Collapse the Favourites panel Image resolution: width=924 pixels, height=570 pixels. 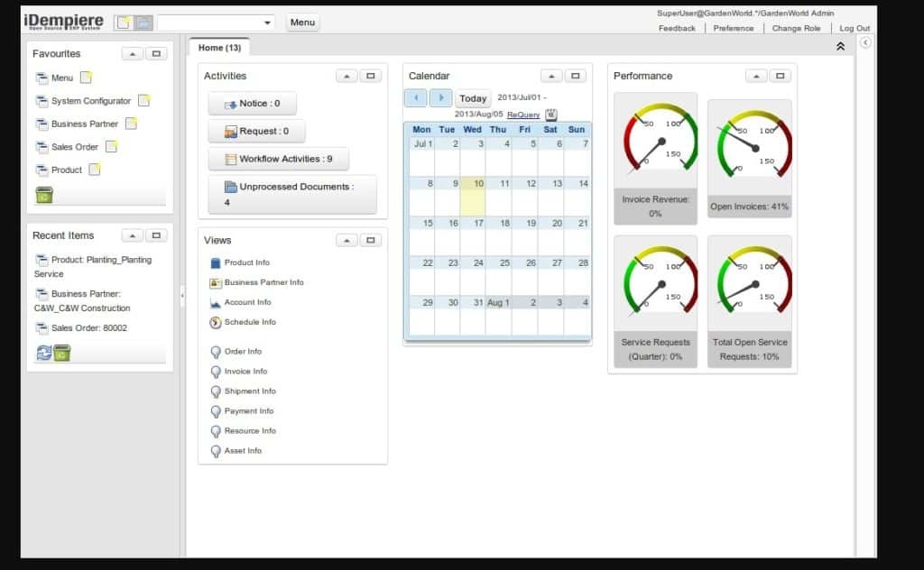pyautogui.click(x=133, y=54)
